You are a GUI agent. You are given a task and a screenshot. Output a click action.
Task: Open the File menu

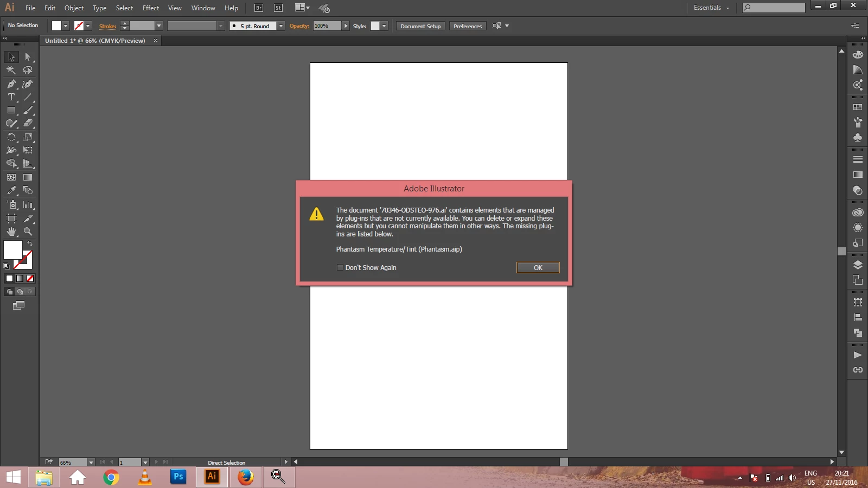click(x=30, y=8)
